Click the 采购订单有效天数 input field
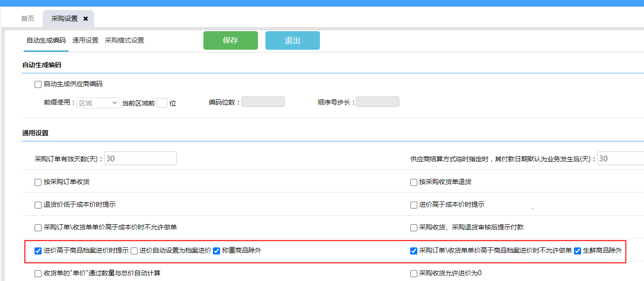 141,158
